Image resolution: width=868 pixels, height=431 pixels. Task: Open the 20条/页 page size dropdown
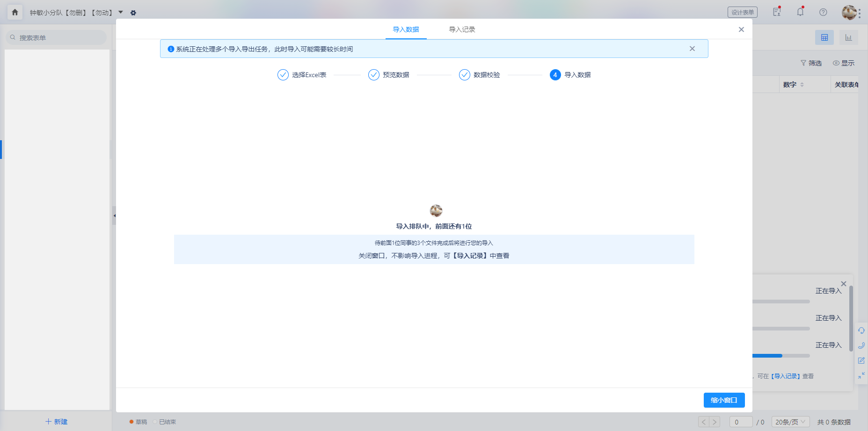point(790,422)
